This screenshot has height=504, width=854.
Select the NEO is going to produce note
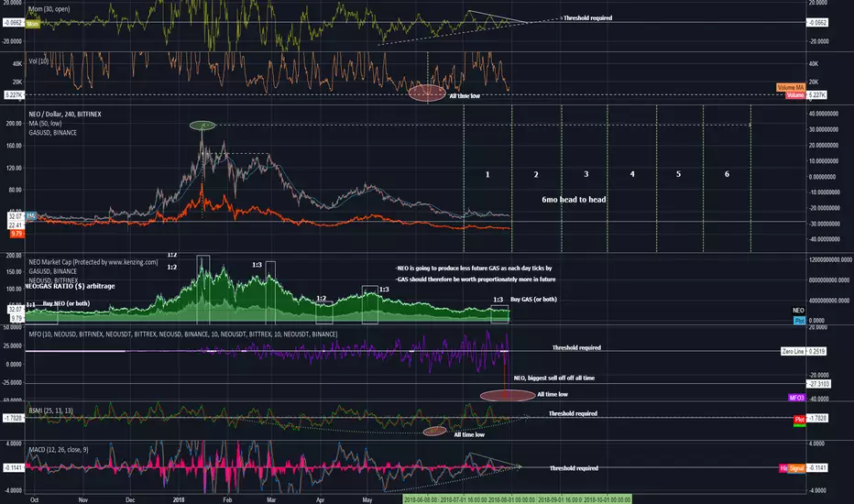point(474,268)
